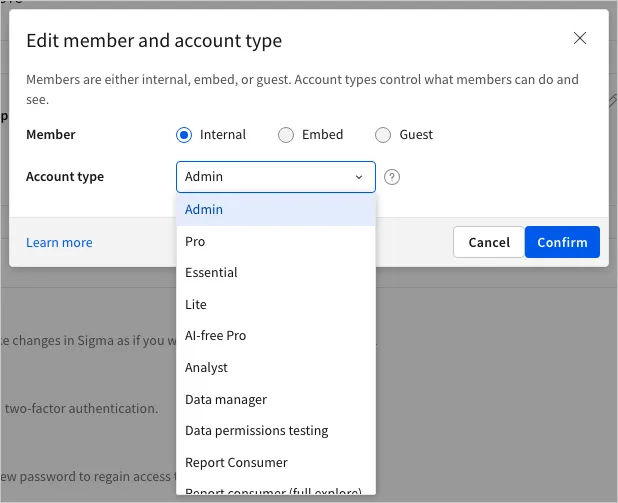The height and width of the screenshot is (503, 618).
Task: Choose AI-free Pro account type
Action: 276,336
